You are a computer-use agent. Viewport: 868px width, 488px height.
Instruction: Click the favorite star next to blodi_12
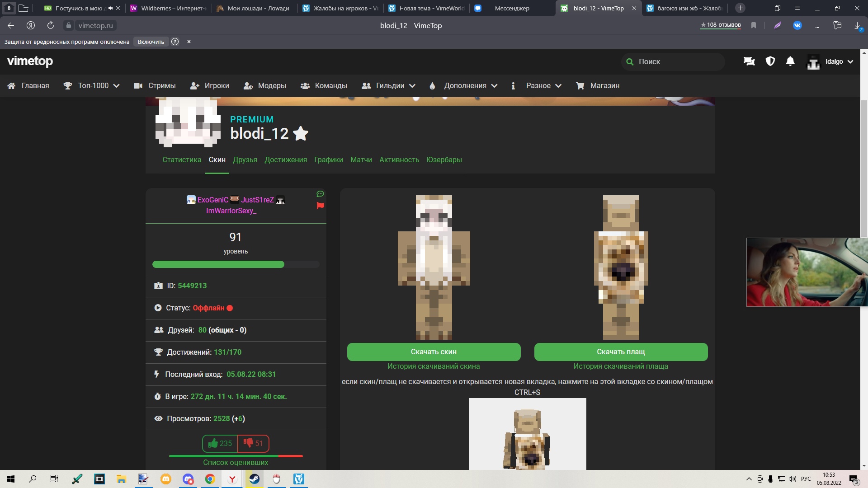(301, 134)
